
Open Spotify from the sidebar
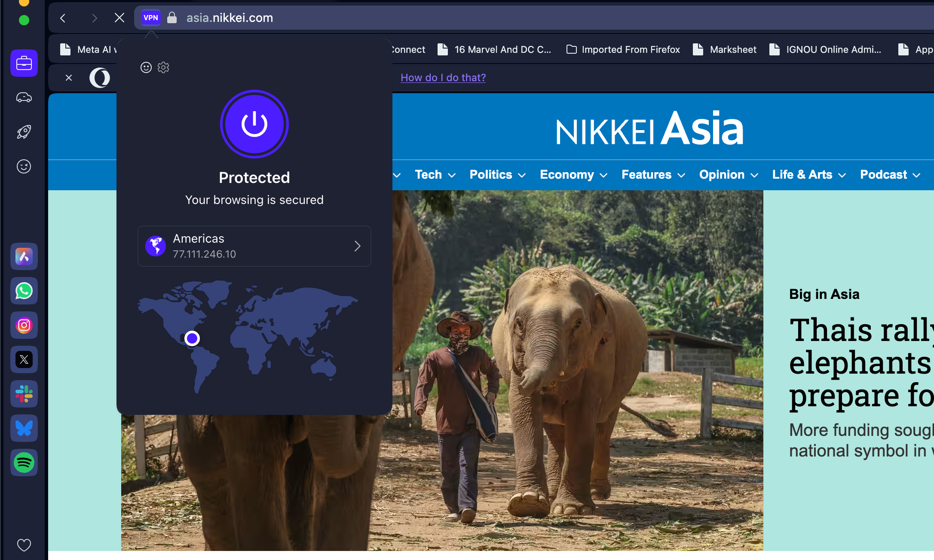24,463
